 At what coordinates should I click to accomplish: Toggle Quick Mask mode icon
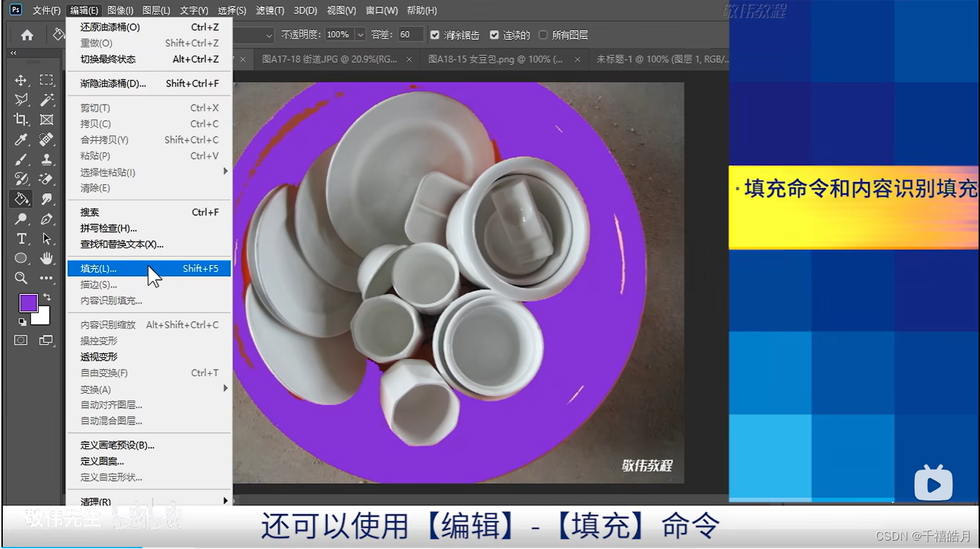click(21, 340)
